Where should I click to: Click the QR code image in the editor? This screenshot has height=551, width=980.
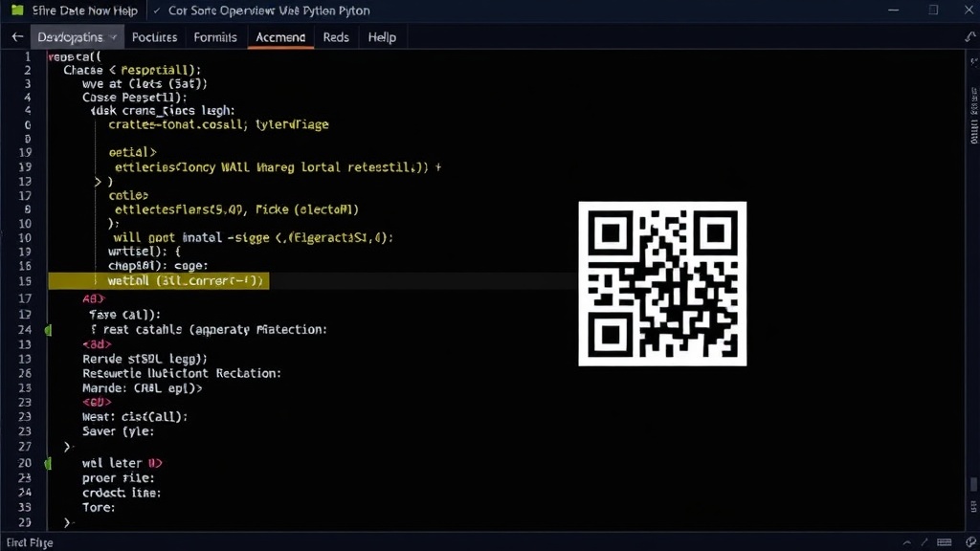click(x=662, y=283)
